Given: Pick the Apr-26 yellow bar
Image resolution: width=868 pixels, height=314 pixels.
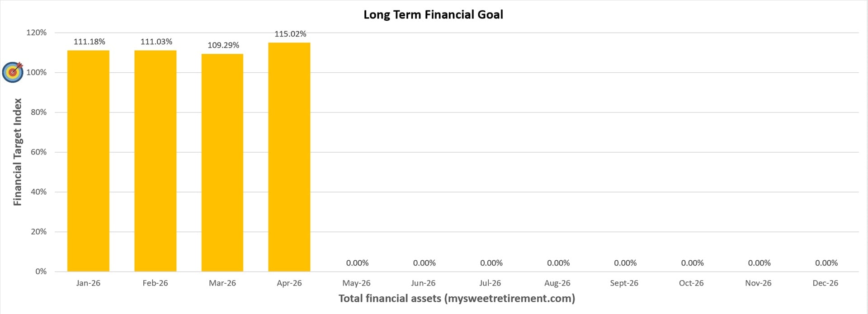Looking at the screenshot, I should coord(289,157).
